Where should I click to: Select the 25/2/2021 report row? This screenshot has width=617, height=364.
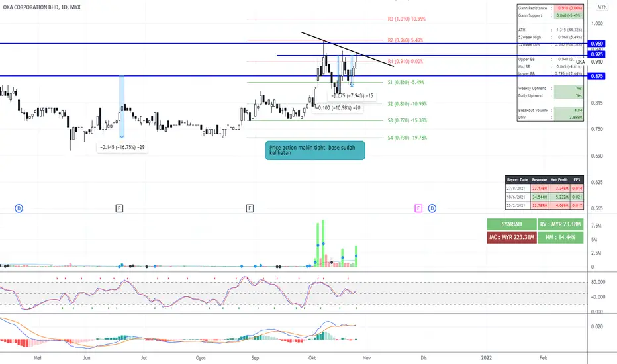coord(544,205)
